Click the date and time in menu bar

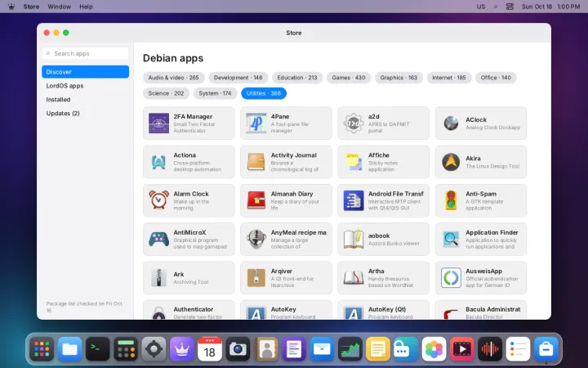551,7
